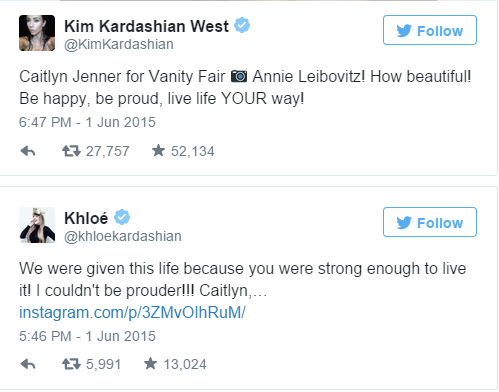The width and height of the screenshot is (499, 392).
Task: Open Kim Kardashian West's profile name
Action: 146,26
